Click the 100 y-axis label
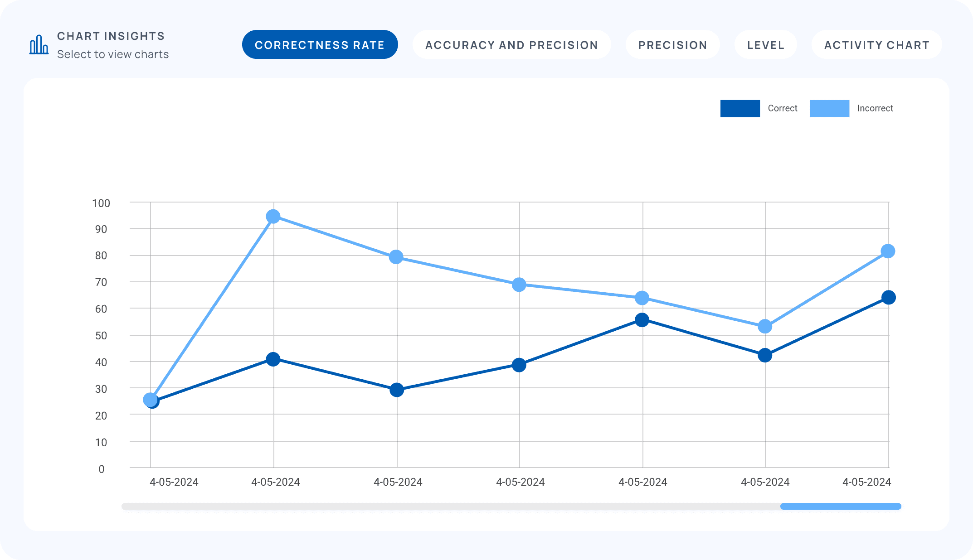Screen dimensions: 973x560 (101, 203)
